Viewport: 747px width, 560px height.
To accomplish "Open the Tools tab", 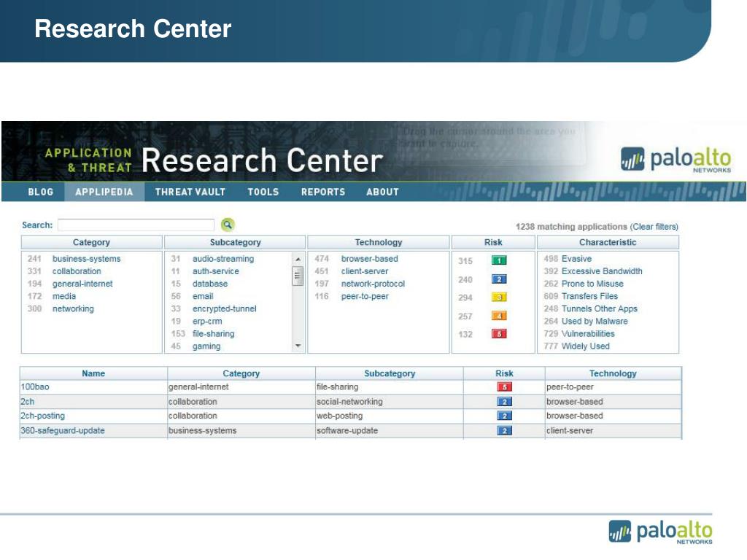I will point(263,192).
